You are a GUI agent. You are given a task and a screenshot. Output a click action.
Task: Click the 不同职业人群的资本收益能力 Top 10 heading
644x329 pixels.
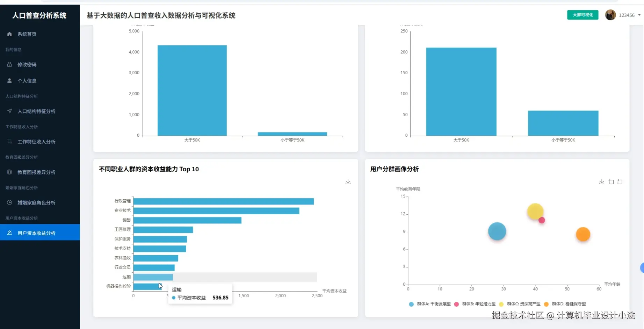click(149, 169)
